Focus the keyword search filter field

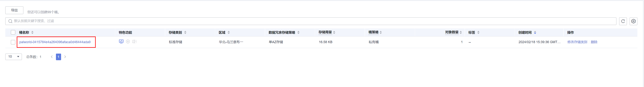tap(310, 21)
